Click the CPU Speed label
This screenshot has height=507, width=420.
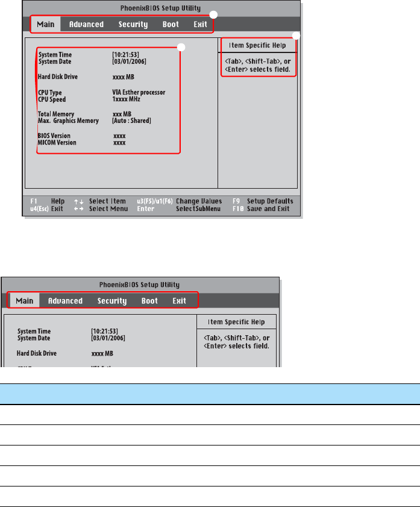pos(52,99)
